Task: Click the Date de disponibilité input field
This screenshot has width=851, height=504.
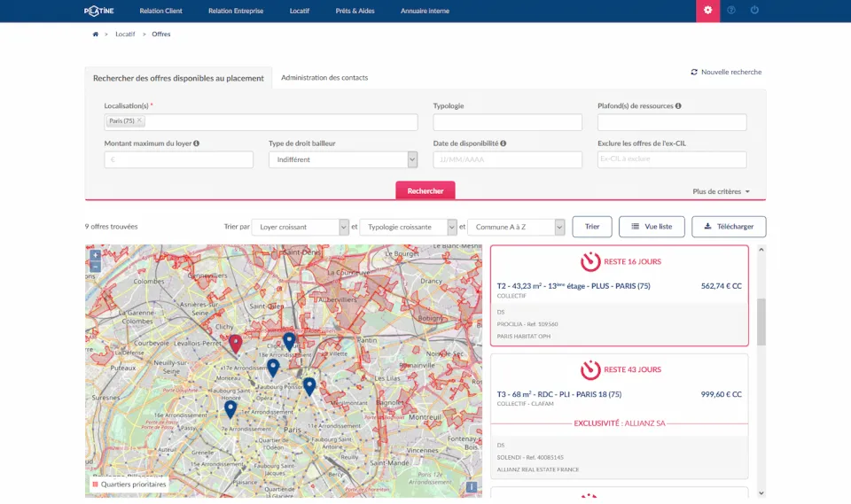Action: point(507,159)
